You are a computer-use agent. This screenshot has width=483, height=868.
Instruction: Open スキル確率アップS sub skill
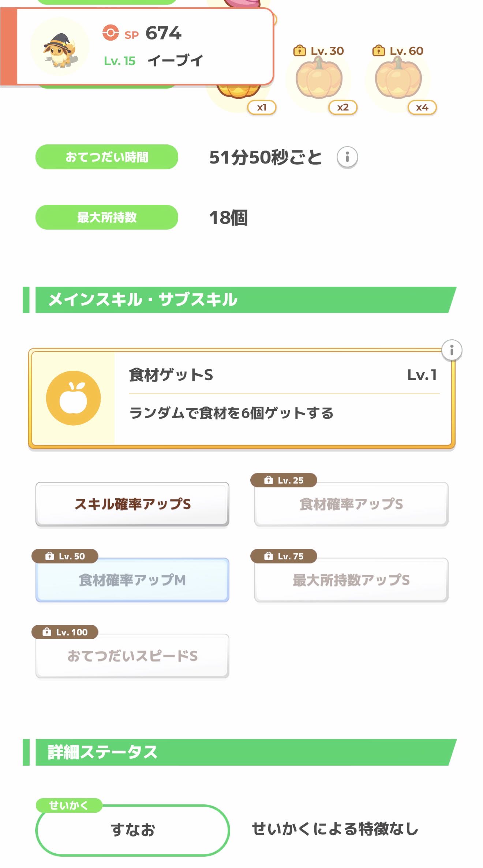(x=132, y=504)
